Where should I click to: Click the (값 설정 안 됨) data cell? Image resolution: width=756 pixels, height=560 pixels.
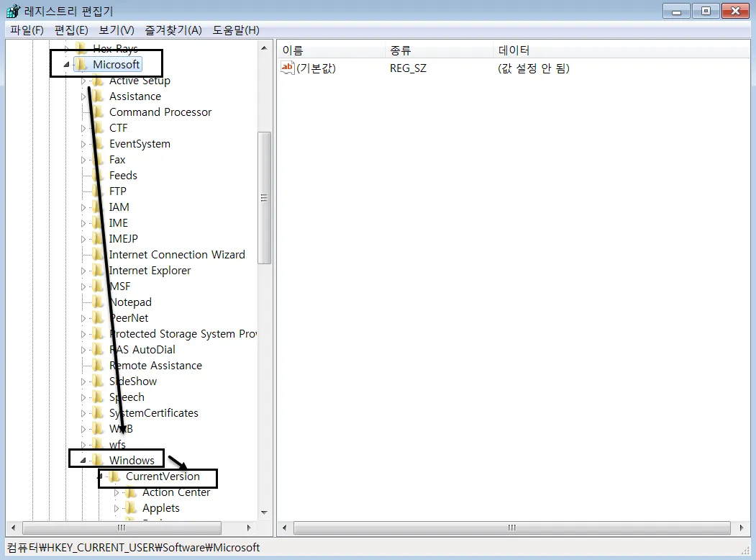(x=533, y=68)
